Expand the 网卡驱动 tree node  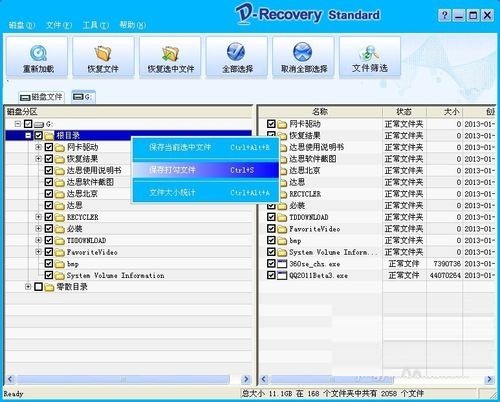coord(38,147)
